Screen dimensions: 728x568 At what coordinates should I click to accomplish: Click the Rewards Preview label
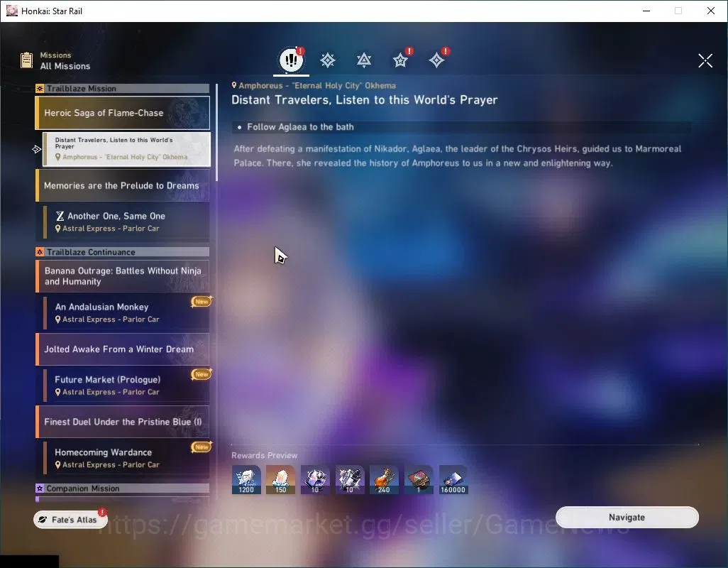[264, 455]
